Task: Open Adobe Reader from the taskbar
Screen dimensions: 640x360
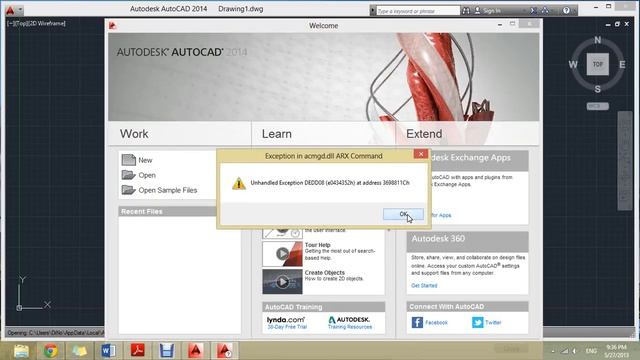Action: [x=138, y=351]
